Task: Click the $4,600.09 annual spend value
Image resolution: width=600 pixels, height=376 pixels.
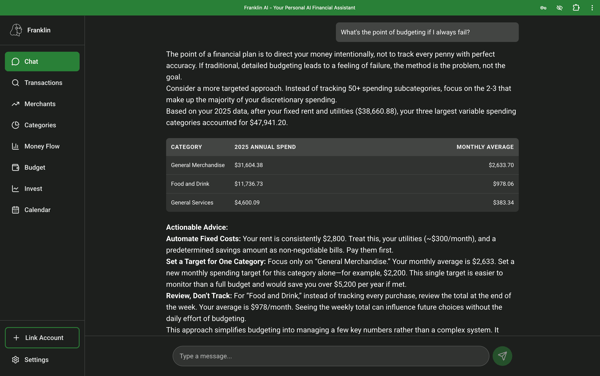Action: [x=247, y=203]
